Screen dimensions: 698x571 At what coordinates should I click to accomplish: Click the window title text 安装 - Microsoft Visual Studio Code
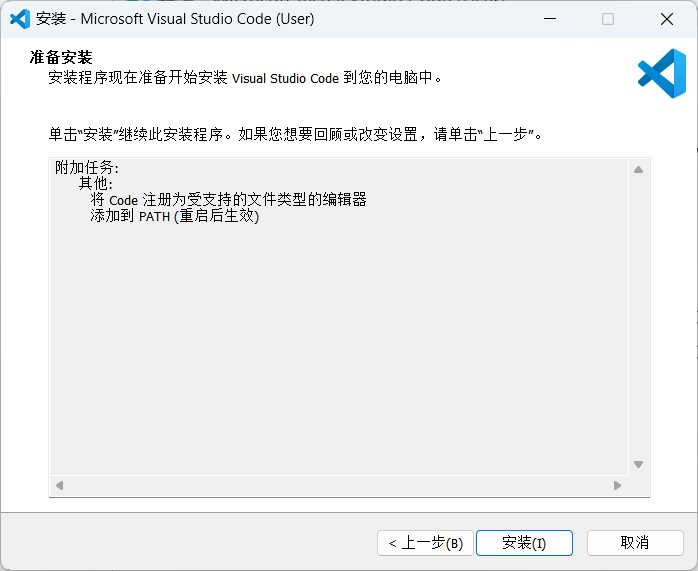click(x=175, y=19)
